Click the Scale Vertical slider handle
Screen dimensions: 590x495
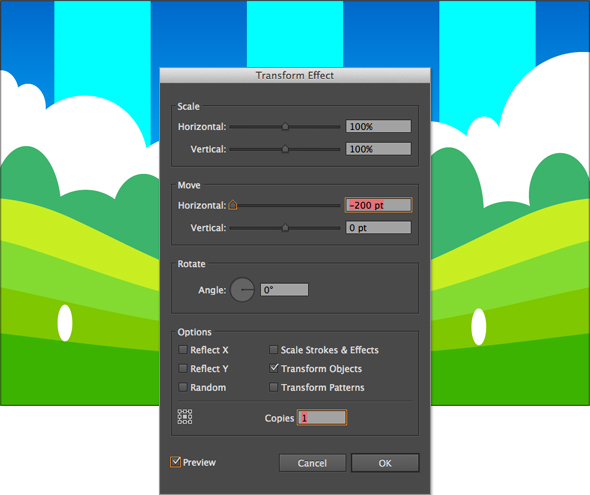(x=285, y=149)
